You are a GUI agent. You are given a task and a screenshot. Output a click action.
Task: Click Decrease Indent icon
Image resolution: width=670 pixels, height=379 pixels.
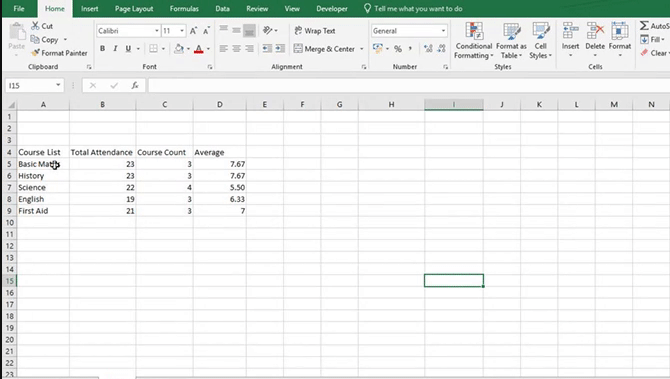point(267,49)
